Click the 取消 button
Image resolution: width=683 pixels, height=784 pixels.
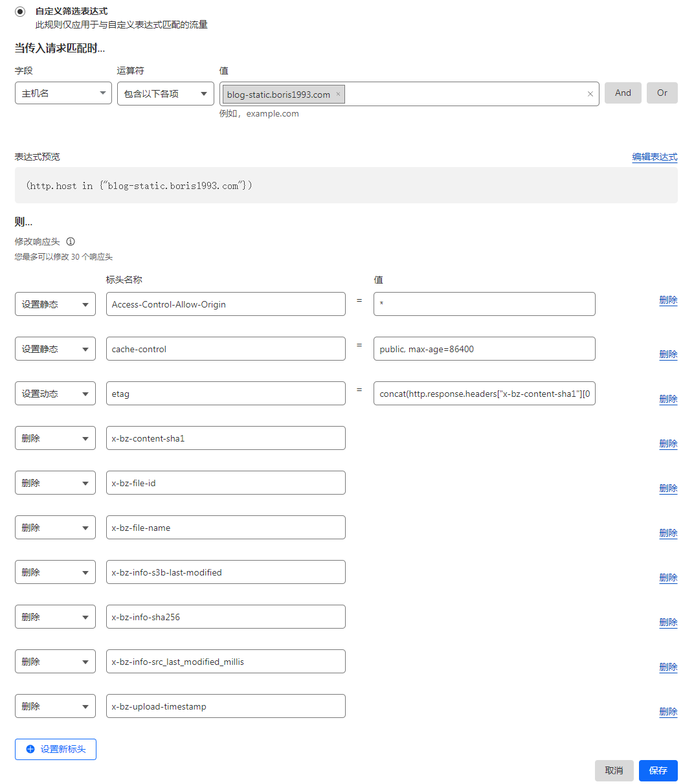click(614, 770)
